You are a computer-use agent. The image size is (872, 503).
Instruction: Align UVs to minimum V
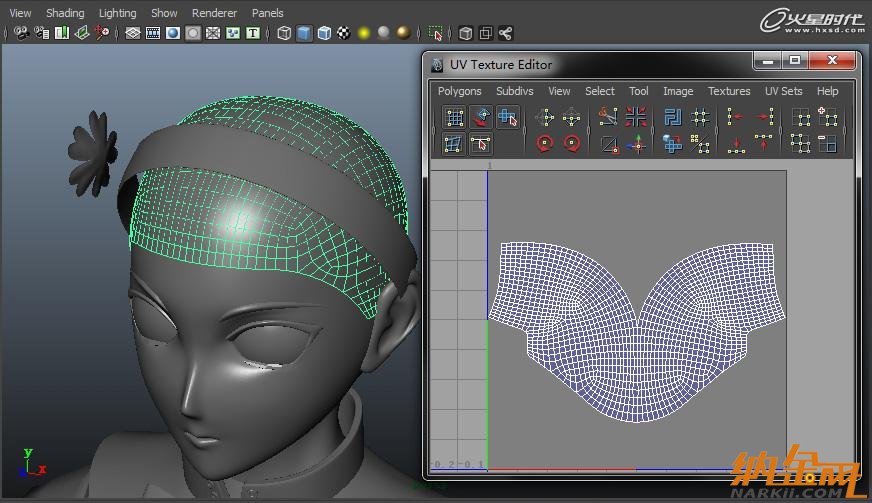click(x=736, y=144)
